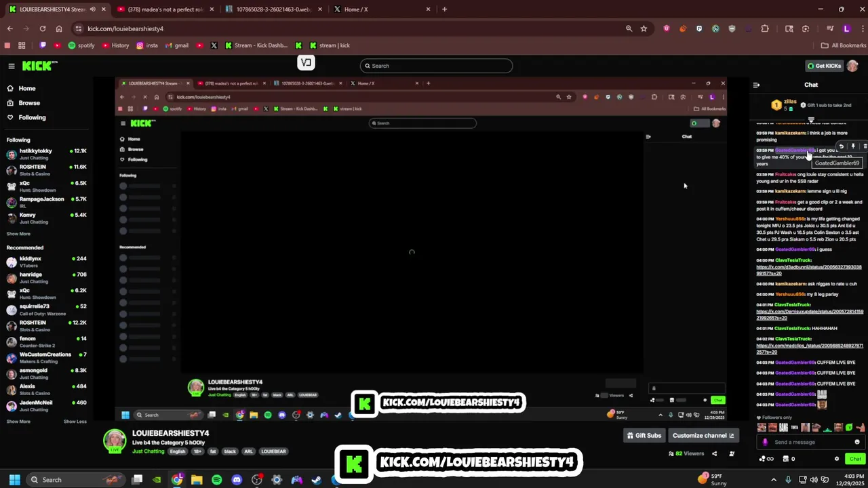Open the madclips x.com link in chat

(809, 349)
